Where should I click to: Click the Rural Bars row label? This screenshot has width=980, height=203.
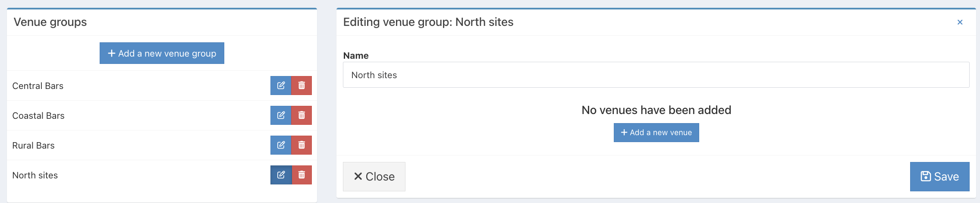[x=33, y=146]
